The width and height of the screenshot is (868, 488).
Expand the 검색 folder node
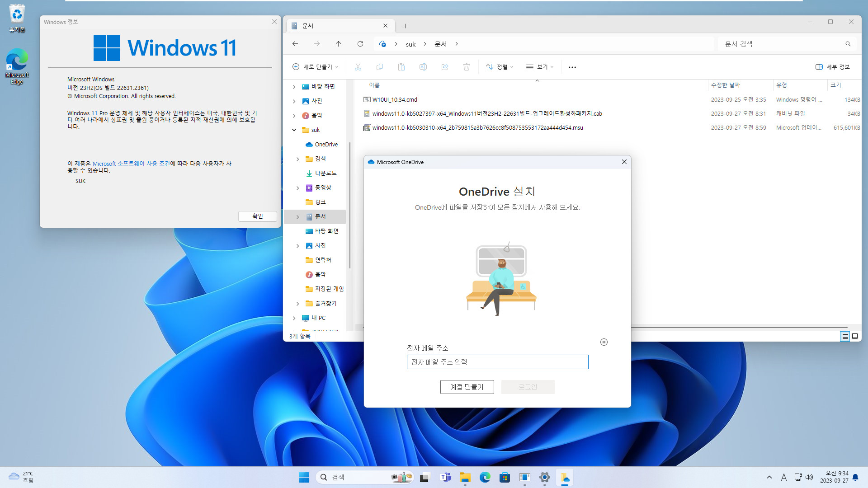pos(297,159)
